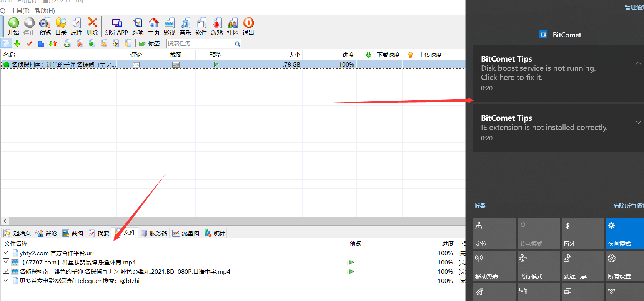This screenshot has height=301, width=644.
Task: Click the red 删除 (Delete) toolbar icon
Action: pyautogui.click(x=92, y=27)
